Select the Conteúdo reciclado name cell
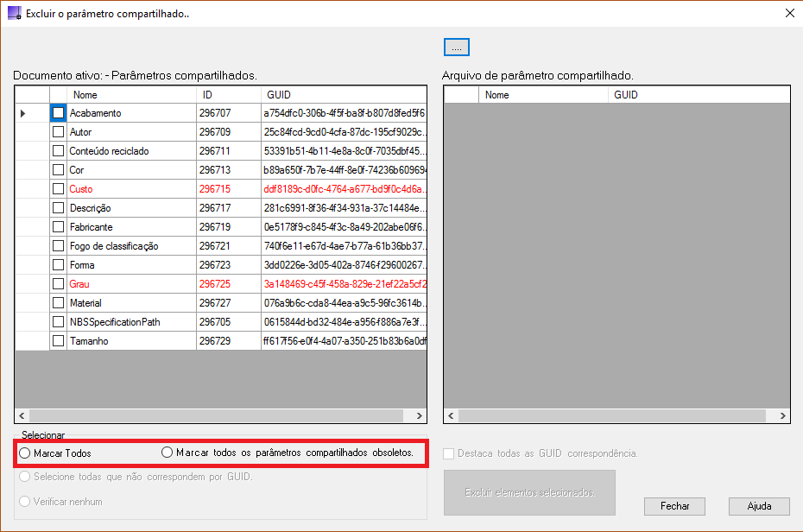Image resolution: width=803 pixels, height=532 pixels. (131, 150)
